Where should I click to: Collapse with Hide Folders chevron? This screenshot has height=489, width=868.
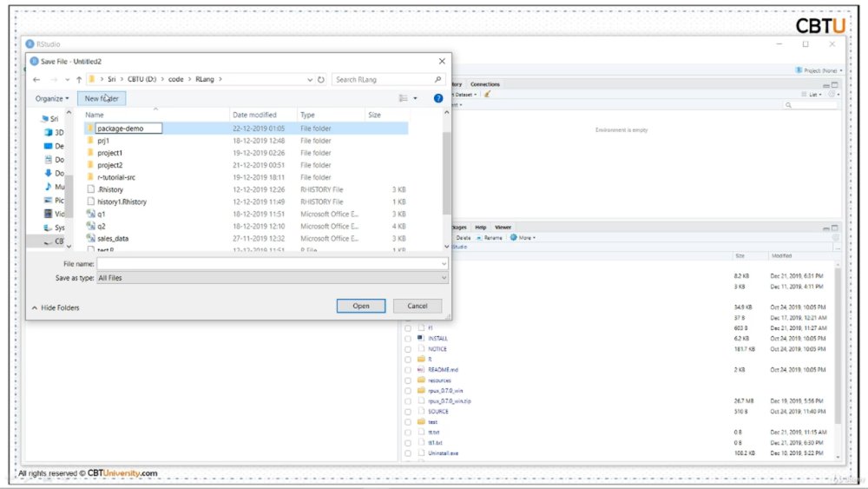(x=35, y=308)
